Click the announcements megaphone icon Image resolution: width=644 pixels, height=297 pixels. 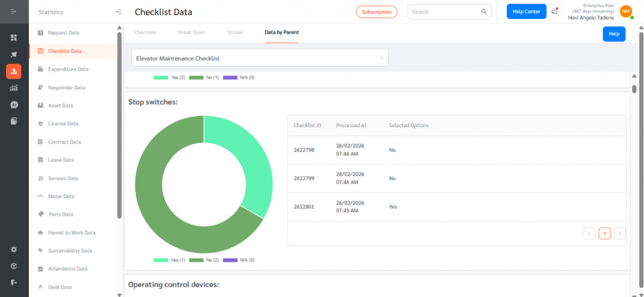[554, 11]
